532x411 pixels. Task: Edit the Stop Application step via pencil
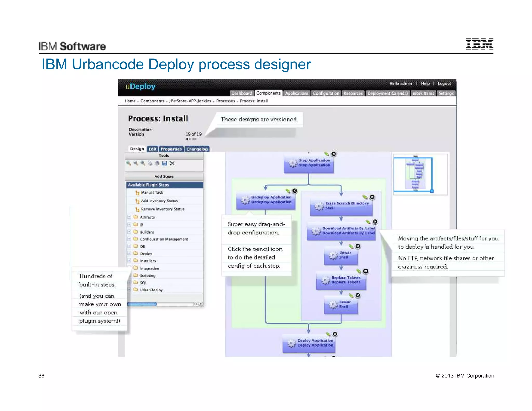[x=327, y=154]
